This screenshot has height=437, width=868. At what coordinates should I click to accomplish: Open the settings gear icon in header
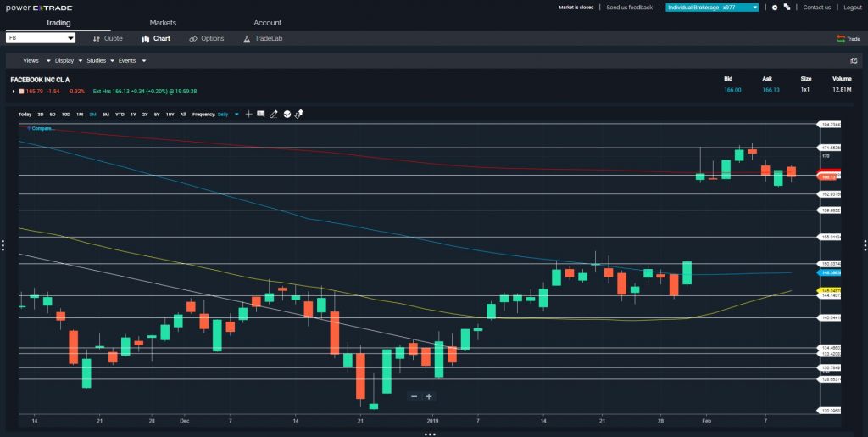775,7
